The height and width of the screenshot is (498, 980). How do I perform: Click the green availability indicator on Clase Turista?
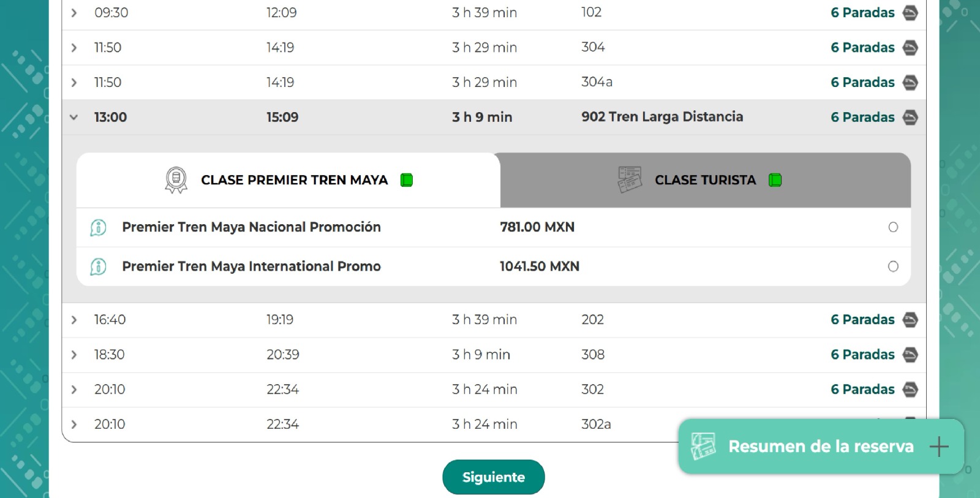[x=775, y=180]
